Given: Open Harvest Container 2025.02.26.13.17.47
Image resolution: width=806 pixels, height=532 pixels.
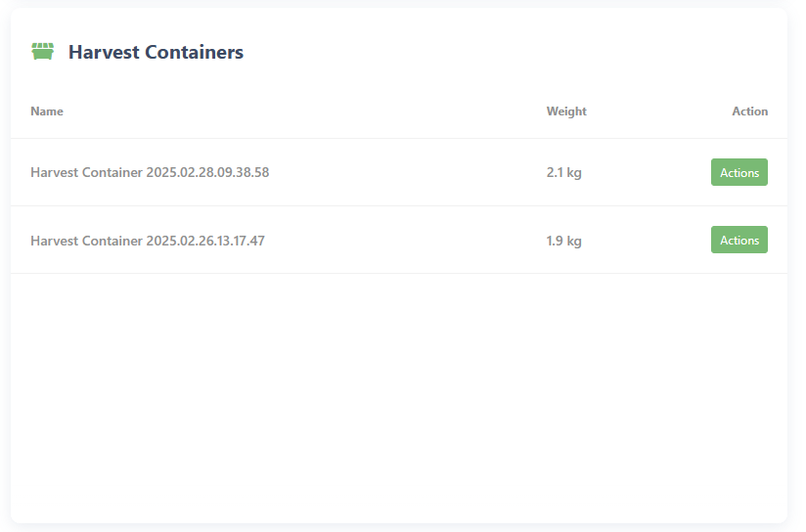Looking at the screenshot, I should pos(148,241).
